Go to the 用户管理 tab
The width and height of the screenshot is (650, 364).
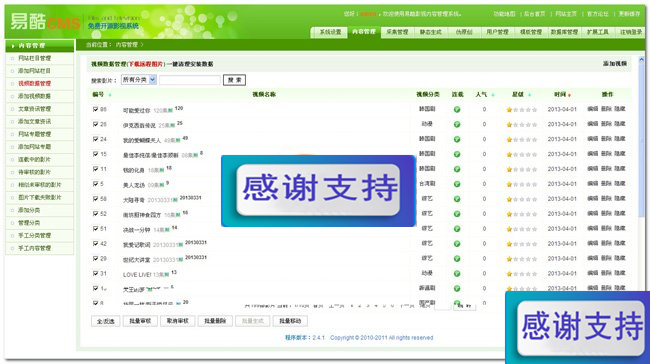point(497,32)
